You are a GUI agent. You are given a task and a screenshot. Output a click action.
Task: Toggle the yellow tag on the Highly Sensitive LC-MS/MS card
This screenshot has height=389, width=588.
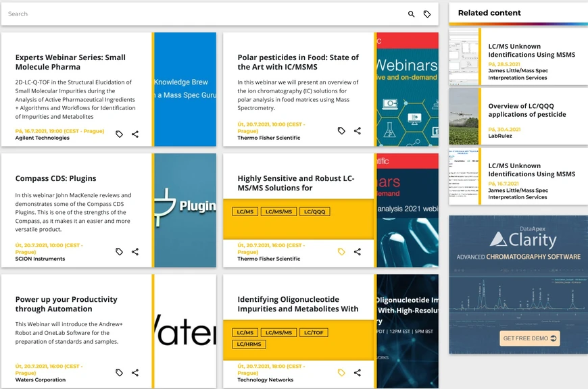pyautogui.click(x=341, y=252)
